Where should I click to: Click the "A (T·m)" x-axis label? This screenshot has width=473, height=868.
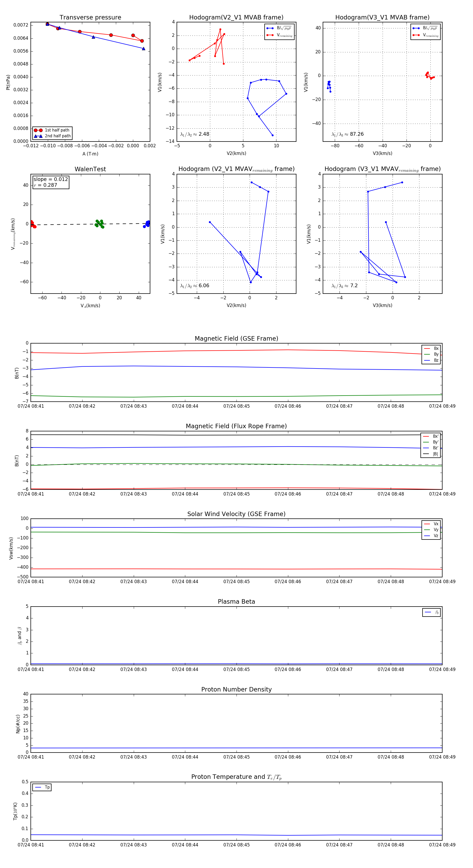[x=90, y=154]
